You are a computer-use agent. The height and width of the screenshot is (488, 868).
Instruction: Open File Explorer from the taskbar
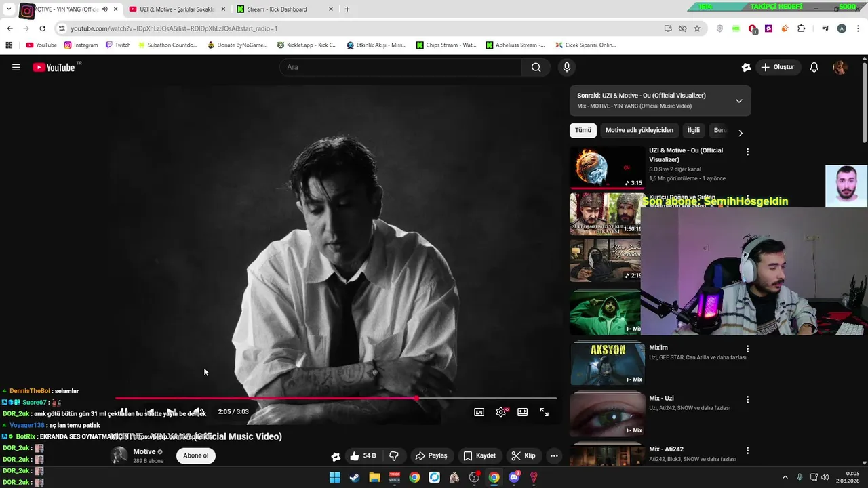pos(374,477)
